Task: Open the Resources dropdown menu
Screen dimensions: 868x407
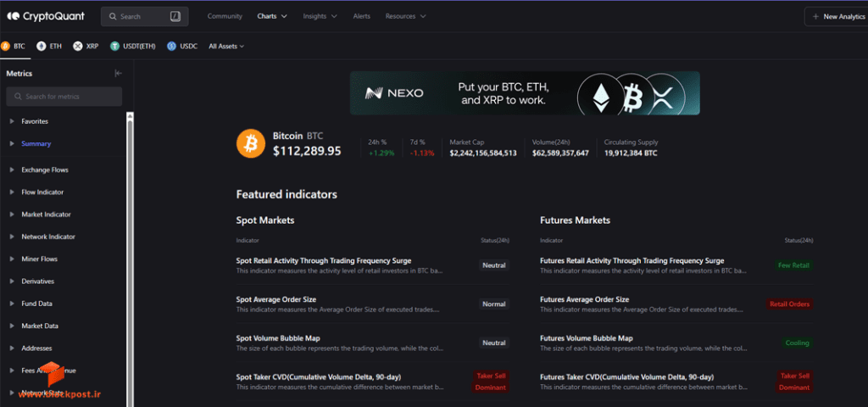Action: [x=406, y=16]
